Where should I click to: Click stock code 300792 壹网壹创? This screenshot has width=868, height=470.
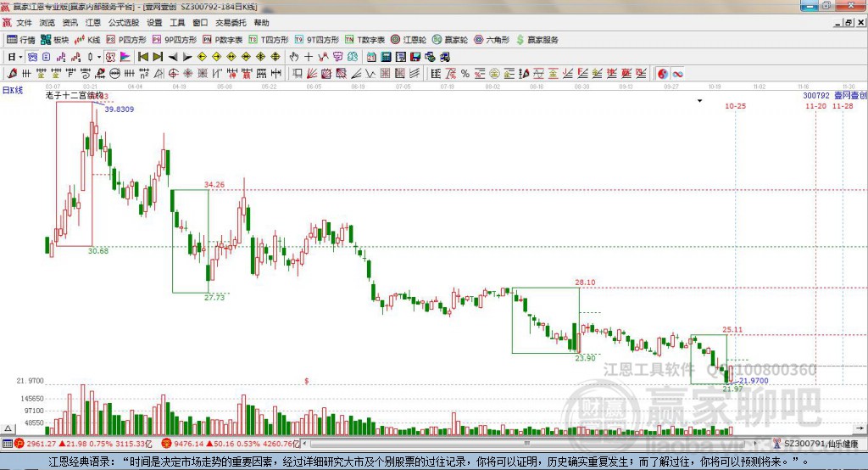tap(835, 95)
